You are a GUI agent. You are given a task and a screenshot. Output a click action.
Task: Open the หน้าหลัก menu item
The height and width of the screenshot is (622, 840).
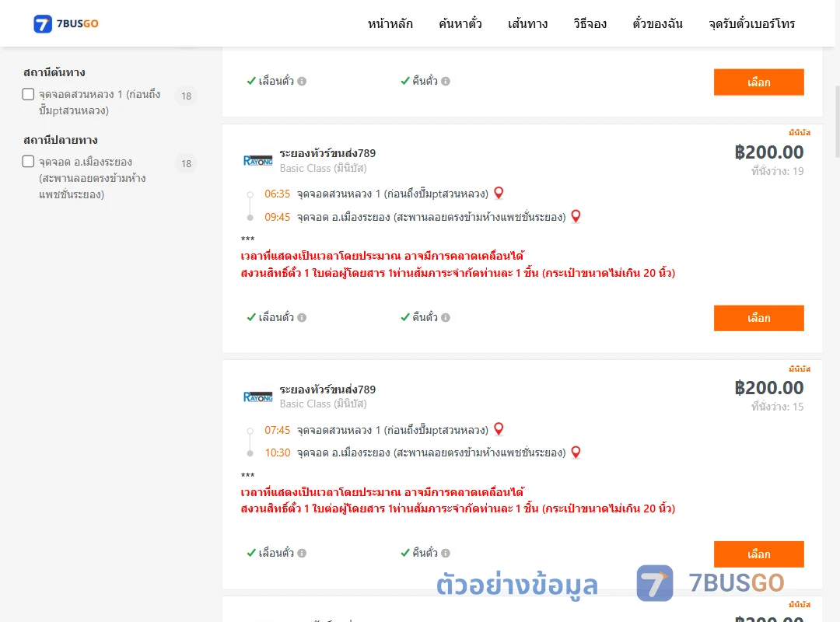click(390, 23)
